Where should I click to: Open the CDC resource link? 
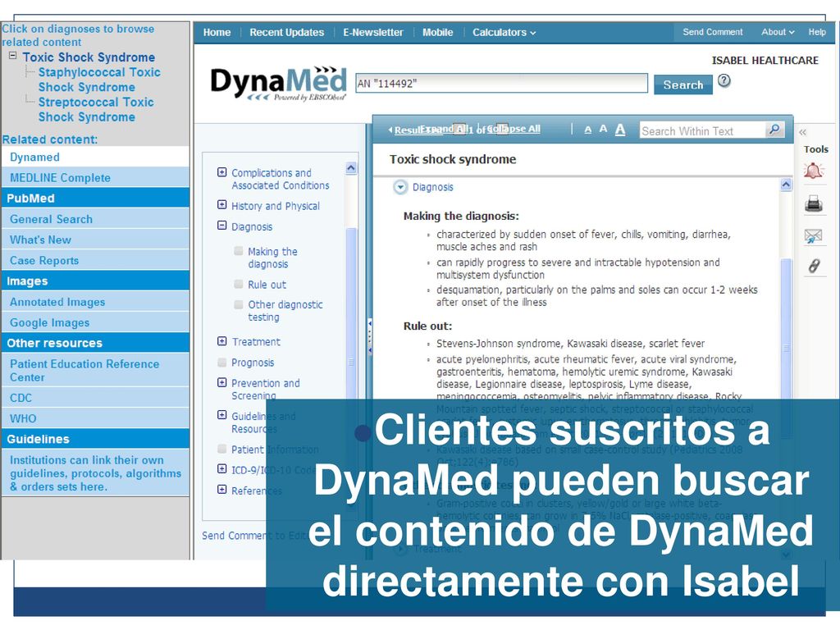(x=95, y=398)
